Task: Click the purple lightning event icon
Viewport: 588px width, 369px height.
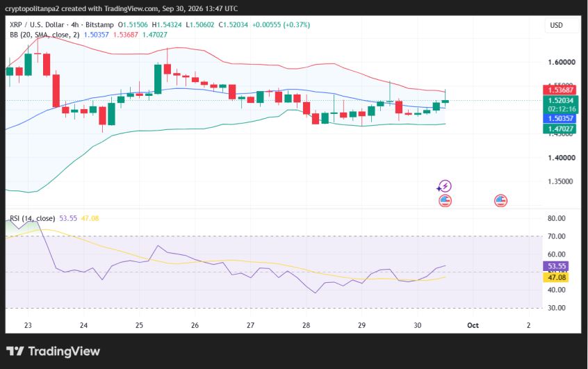Action: pyautogui.click(x=445, y=186)
